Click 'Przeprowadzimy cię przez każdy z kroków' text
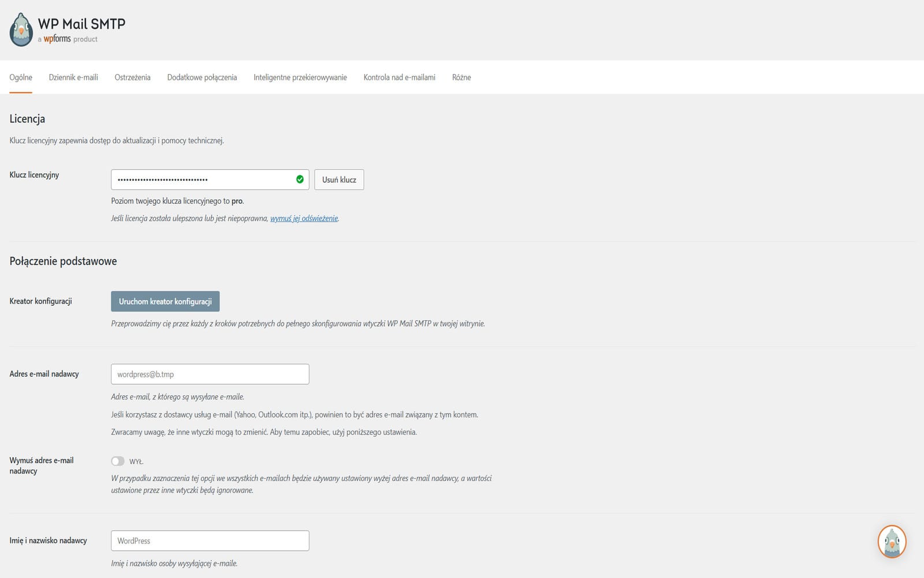The height and width of the screenshot is (578, 924). (298, 324)
